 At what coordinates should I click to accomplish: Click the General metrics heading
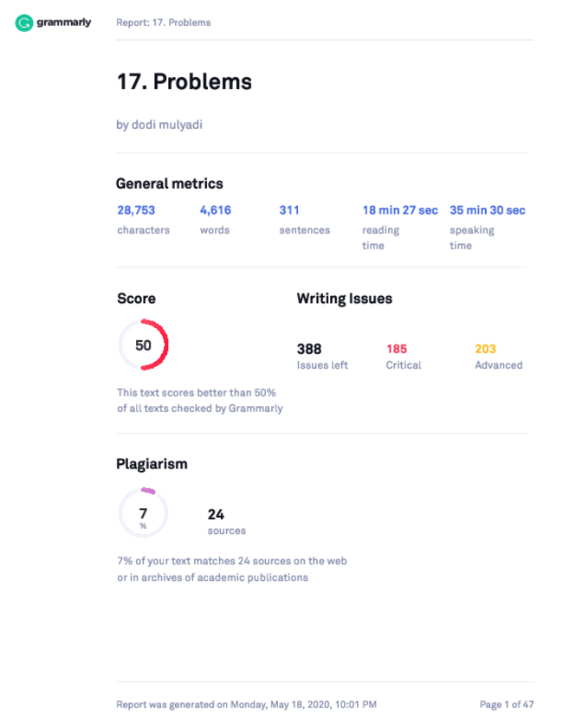(170, 184)
